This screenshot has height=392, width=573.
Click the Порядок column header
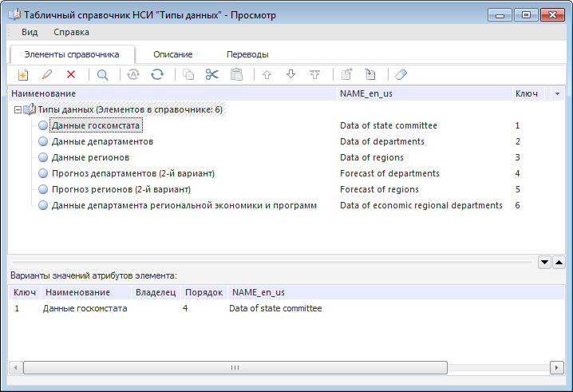(x=204, y=292)
